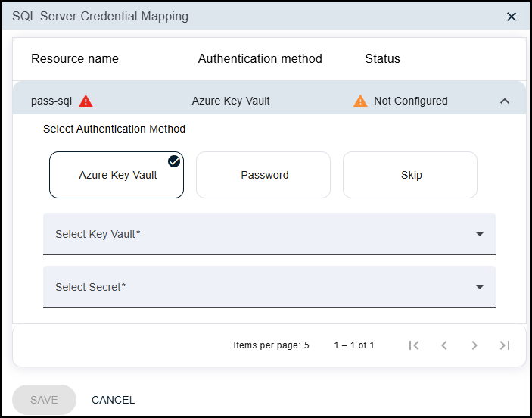532x418 pixels.
Task: Go to the first page of results
Action: click(414, 345)
